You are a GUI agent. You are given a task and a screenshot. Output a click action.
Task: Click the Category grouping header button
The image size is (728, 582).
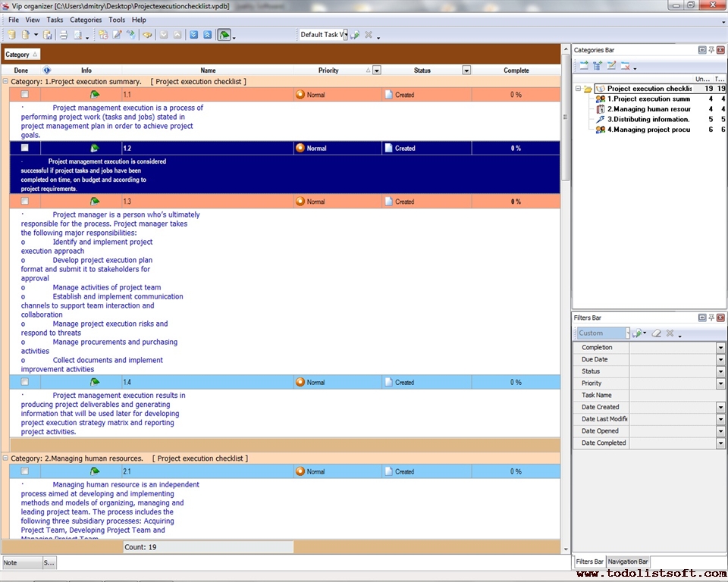point(21,55)
